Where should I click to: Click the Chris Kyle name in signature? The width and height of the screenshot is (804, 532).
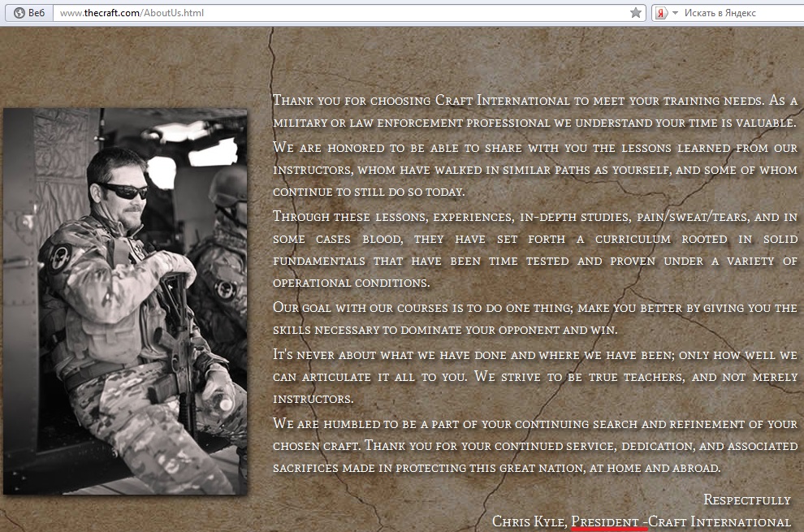point(529,521)
